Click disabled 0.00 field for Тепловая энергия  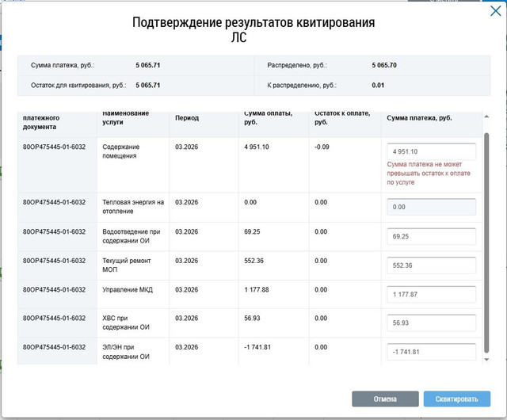click(x=431, y=207)
